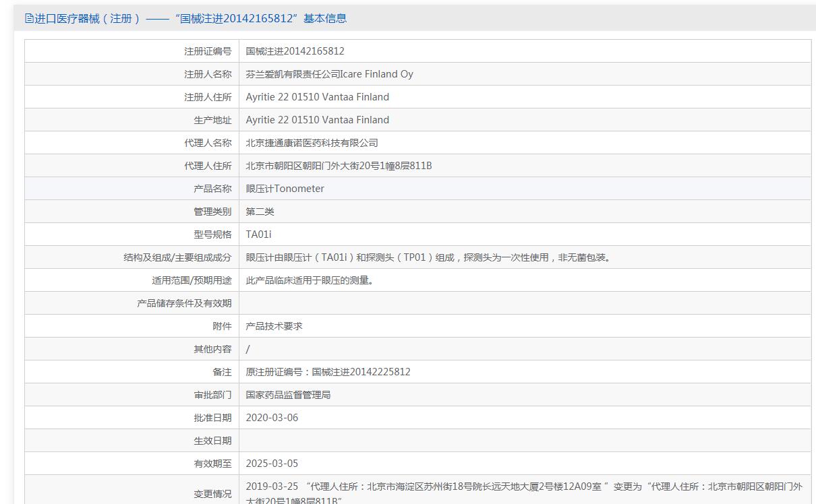Click the 代理人住所 label
The width and height of the screenshot is (816, 504).
tap(208, 166)
